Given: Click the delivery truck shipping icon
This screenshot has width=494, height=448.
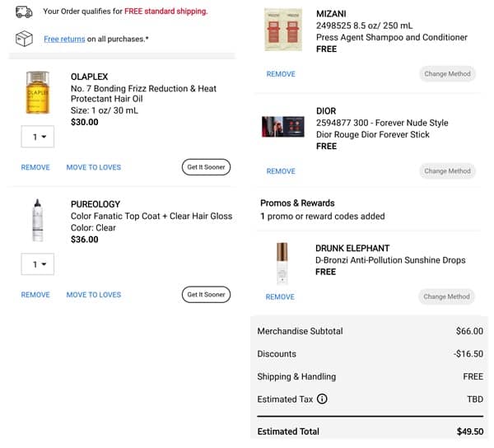Looking at the screenshot, I should (x=25, y=12).
